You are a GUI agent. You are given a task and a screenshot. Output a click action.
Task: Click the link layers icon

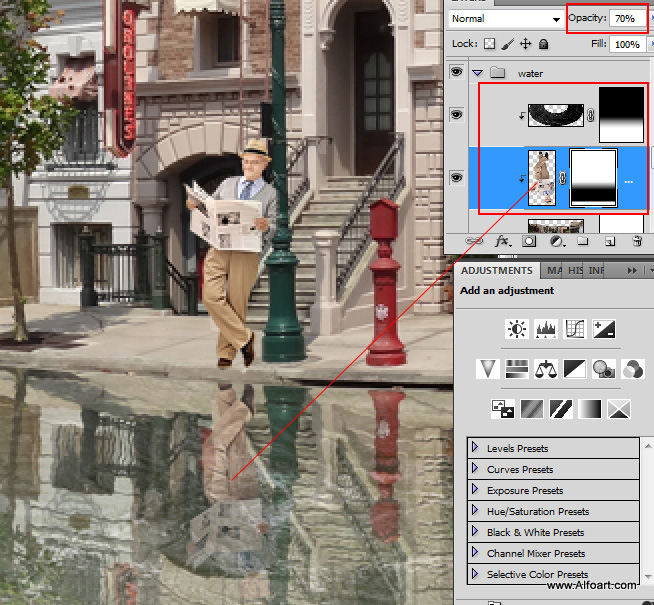pos(474,241)
